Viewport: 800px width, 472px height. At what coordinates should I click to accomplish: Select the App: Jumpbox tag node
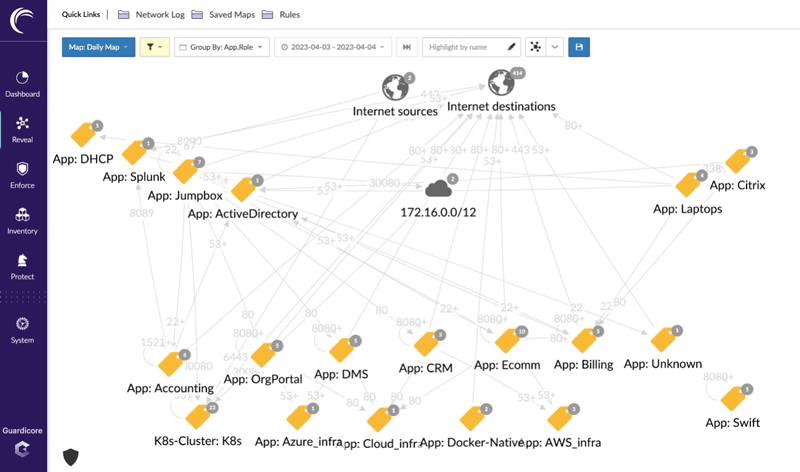(x=185, y=171)
